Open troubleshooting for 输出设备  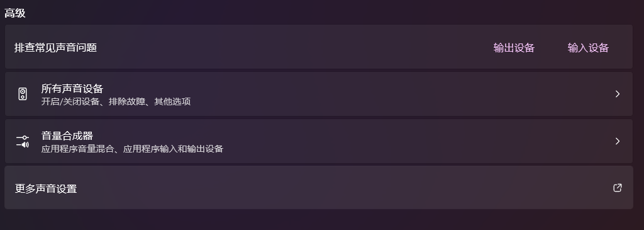(514, 48)
